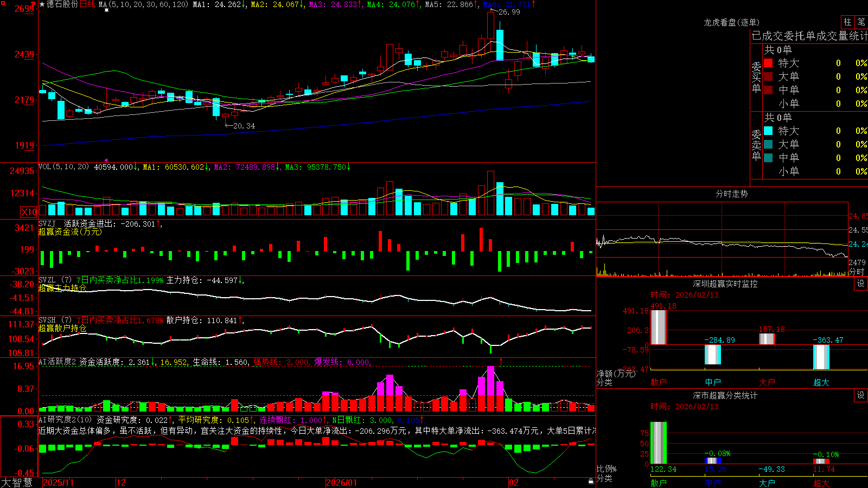Image resolution: width=868 pixels, height=488 pixels.
Task: Open the AI研究度2(10) indicator label
Action: click(65, 420)
